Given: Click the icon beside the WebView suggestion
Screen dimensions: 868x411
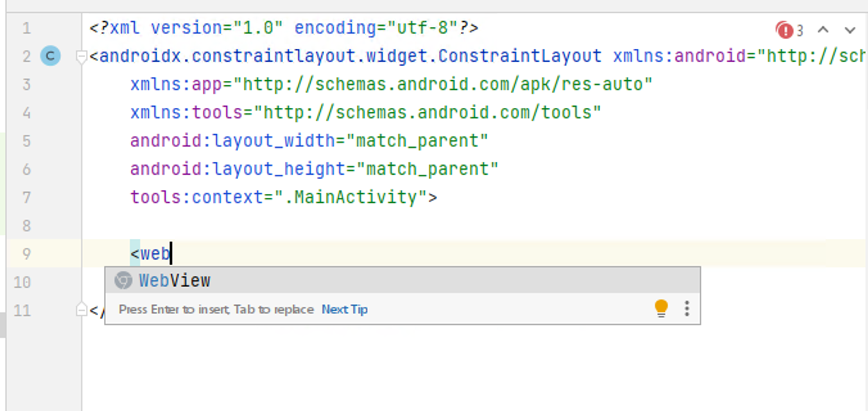Looking at the screenshot, I should point(123,281).
